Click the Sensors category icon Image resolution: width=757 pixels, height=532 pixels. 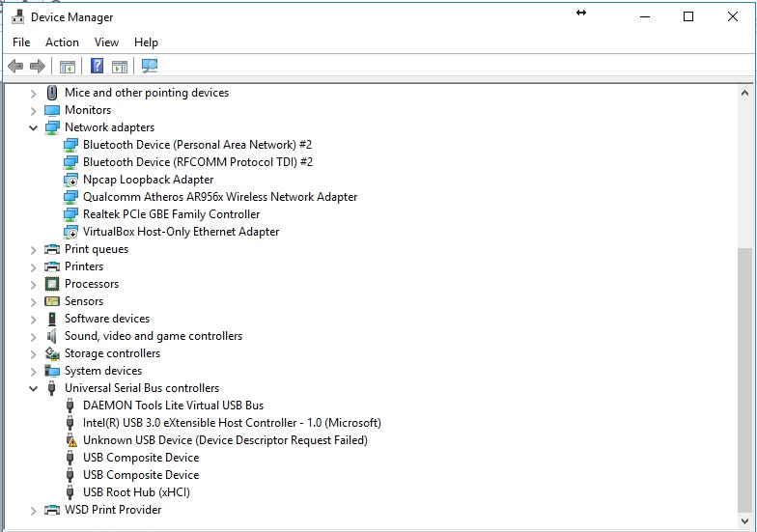(x=52, y=301)
